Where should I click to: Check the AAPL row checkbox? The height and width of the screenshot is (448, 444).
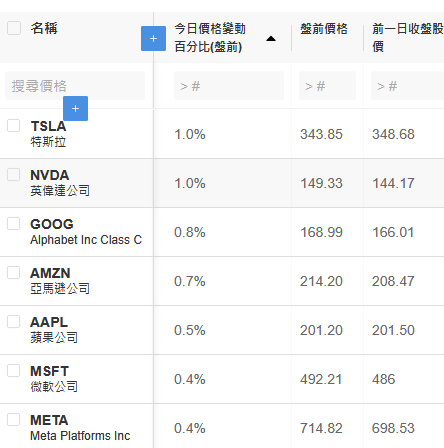coord(14,321)
